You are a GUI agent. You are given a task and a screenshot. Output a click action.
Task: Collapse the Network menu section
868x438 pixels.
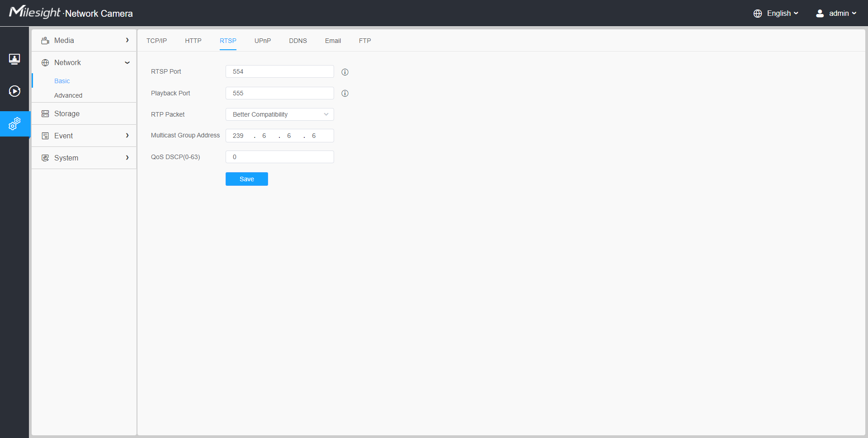84,63
